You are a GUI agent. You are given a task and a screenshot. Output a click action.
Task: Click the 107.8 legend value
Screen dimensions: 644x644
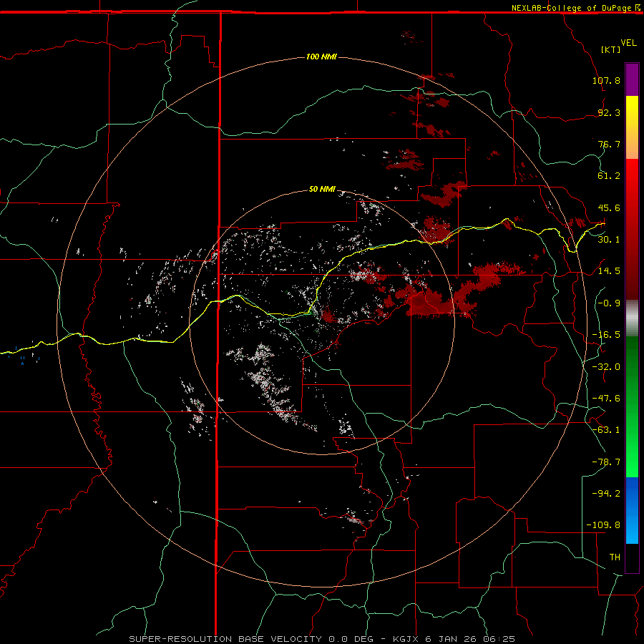606,80
